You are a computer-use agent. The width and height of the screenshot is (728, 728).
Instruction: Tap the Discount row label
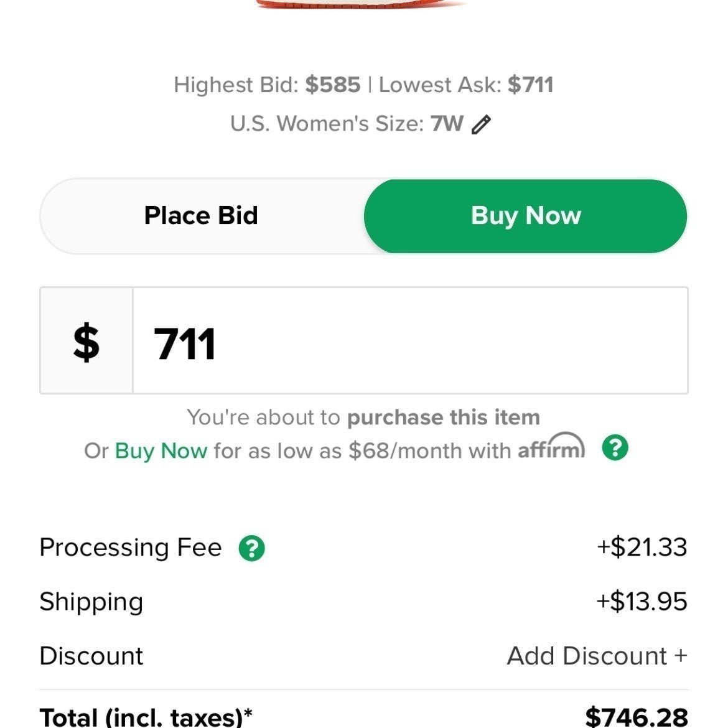pyautogui.click(x=91, y=656)
